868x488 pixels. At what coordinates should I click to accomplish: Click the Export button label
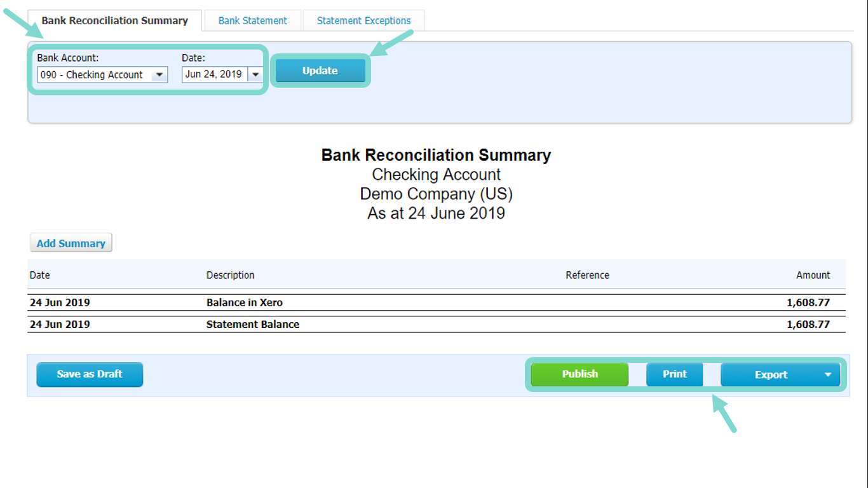coord(771,375)
